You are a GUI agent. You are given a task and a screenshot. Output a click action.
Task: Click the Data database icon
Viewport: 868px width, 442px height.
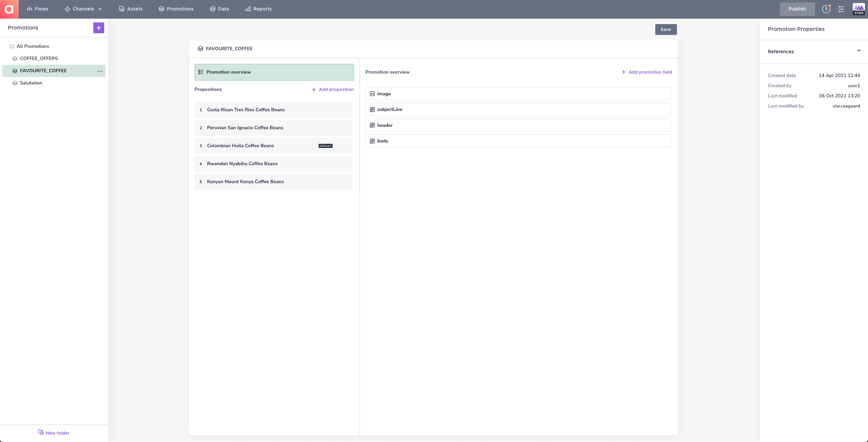point(213,9)
